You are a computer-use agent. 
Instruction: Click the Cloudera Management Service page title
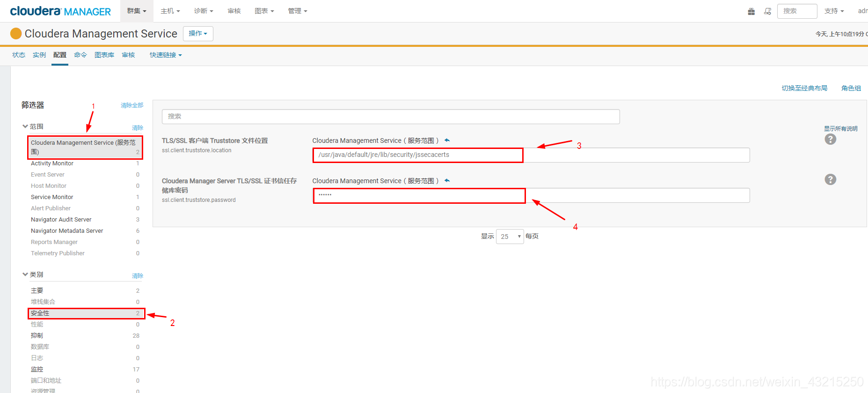[101, 34]
